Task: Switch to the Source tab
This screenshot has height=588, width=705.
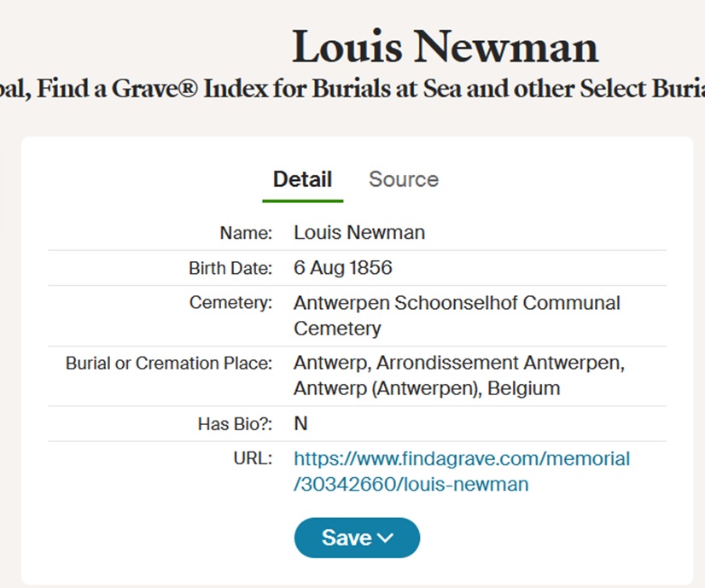Action: tap(403, 180)
